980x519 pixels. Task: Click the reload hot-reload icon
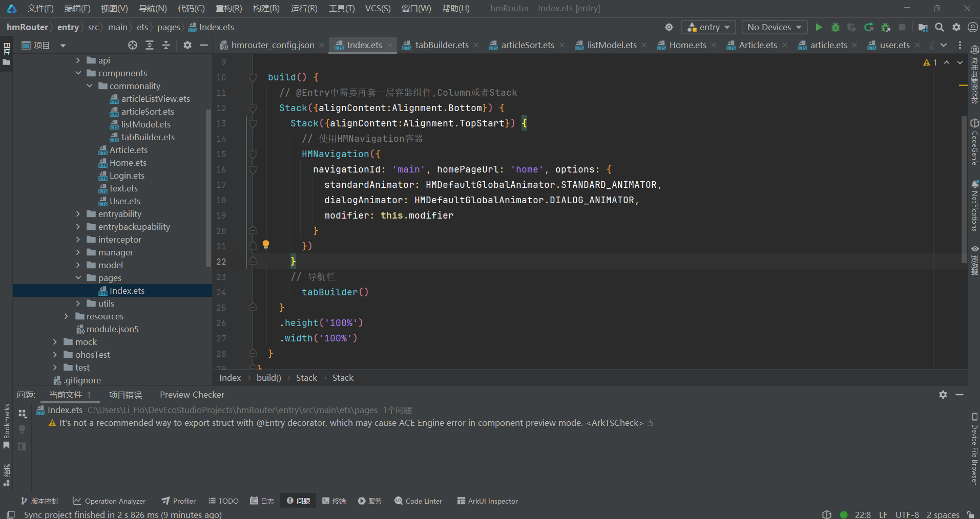pos(869,27)
